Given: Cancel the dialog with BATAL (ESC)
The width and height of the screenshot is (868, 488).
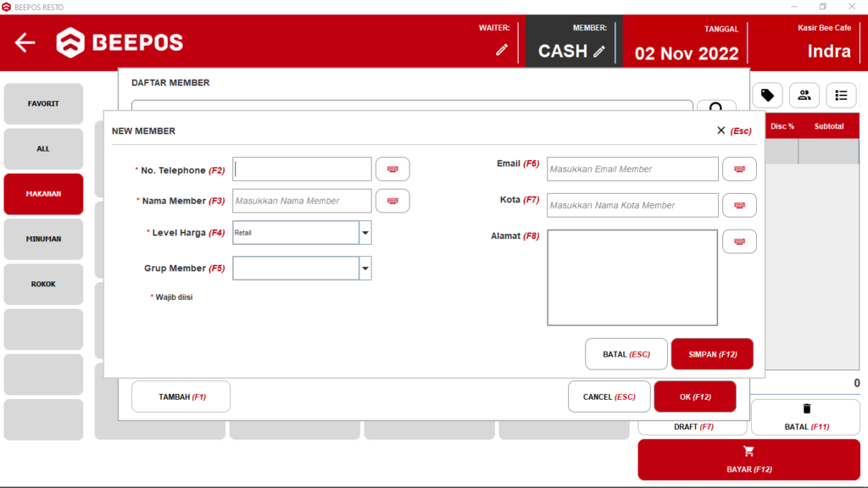Looking at the screenshot, I should 626,353.
